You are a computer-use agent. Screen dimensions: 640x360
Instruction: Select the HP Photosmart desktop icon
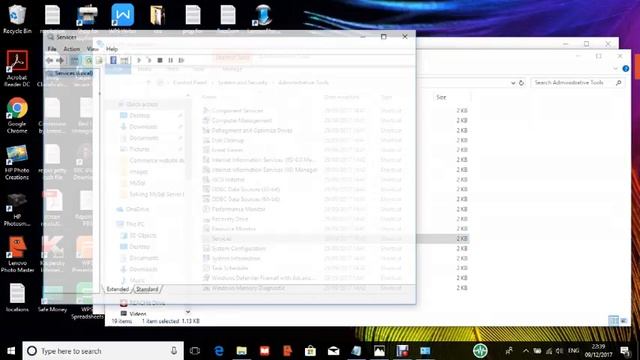[17, 209]
